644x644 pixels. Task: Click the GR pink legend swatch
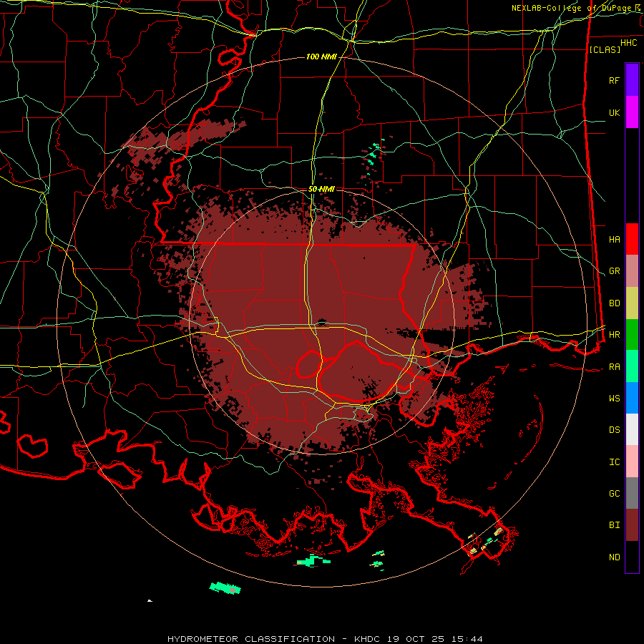coord(632,271)
